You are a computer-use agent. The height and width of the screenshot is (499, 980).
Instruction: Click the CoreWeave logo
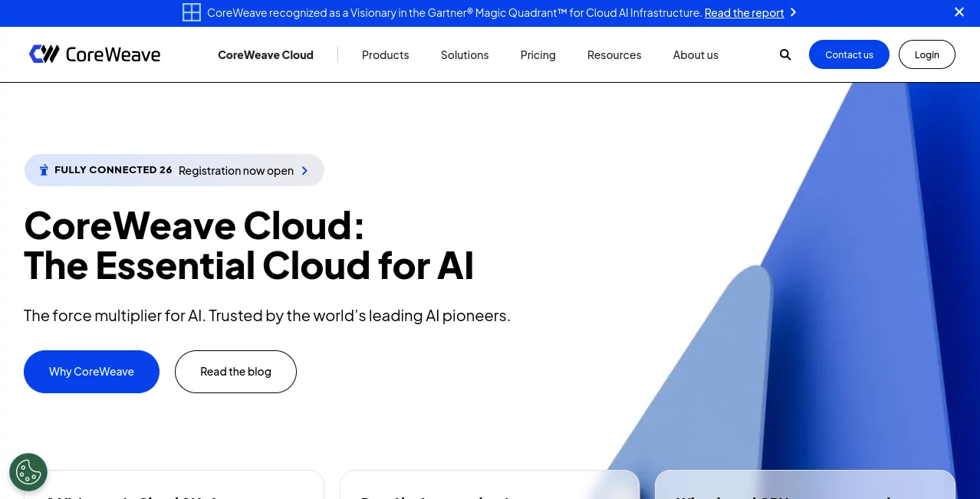tap(94, 54)
